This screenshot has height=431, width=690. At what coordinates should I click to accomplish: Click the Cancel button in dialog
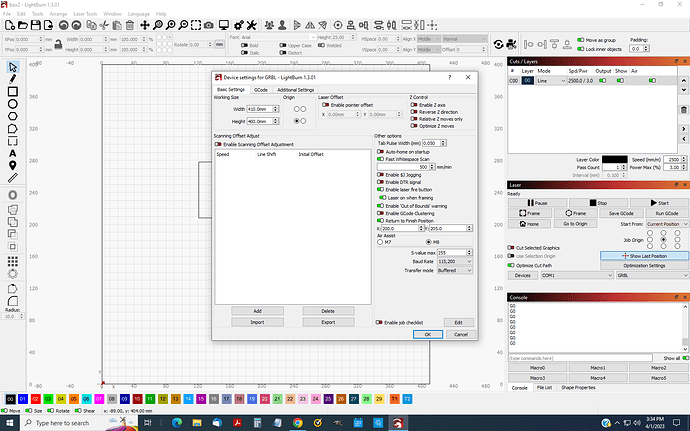(461, 335)
